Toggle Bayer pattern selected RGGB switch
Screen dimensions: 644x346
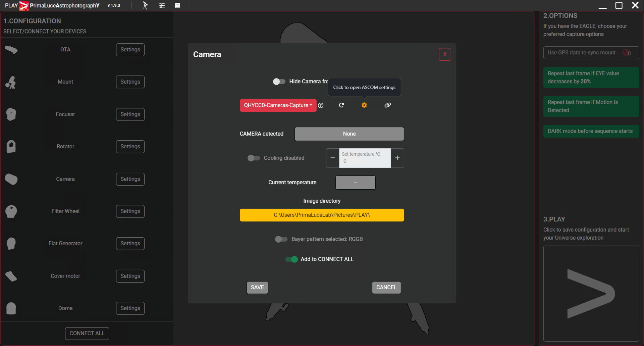click(x=281, y=239)
